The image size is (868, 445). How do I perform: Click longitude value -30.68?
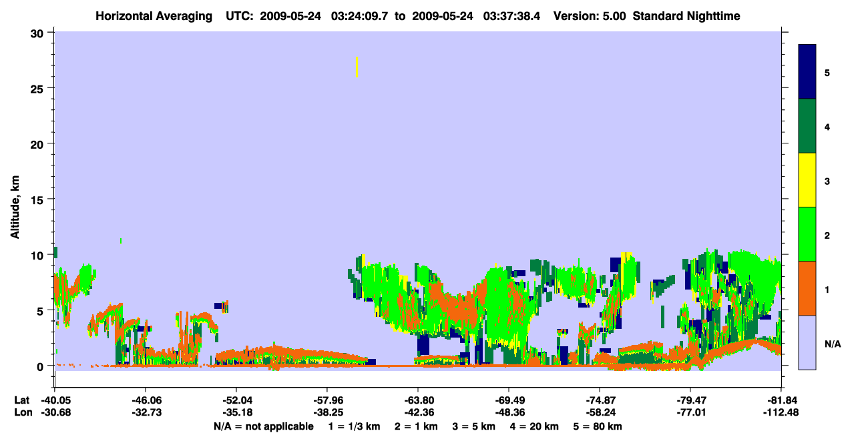(55, 412)
